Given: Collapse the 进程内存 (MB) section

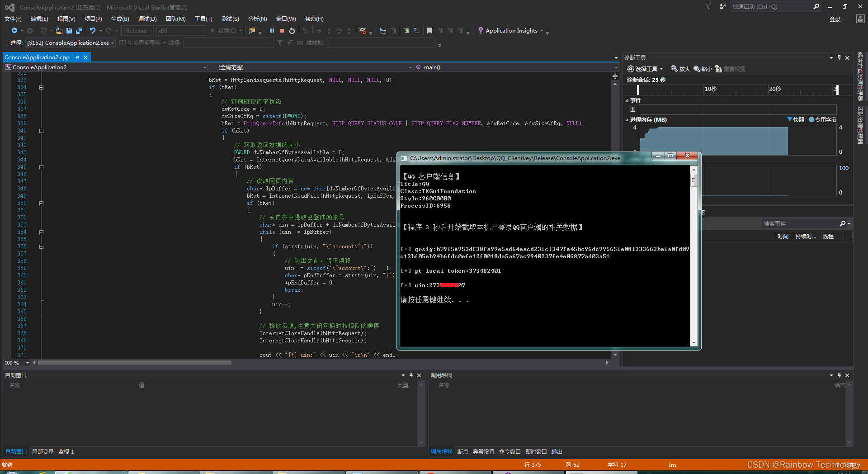Looking at the screenshot, I should point(627,120).
